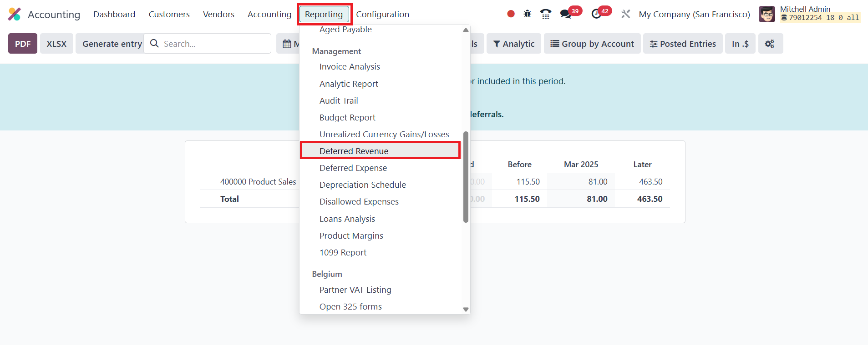The height and width of the screenshot is (345, 868).
Task: Open the 1099 Report entry
Action: click(x=343, y=252)
